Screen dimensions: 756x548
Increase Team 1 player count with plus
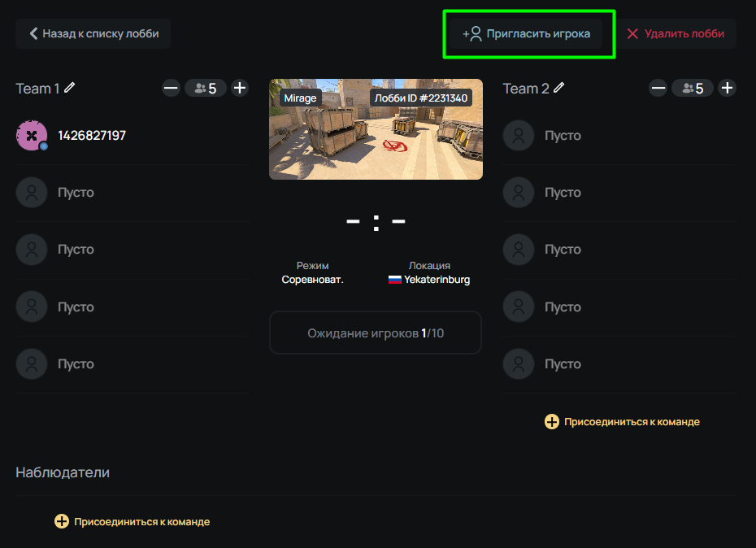pyautogui.click(x=240, y=89)
